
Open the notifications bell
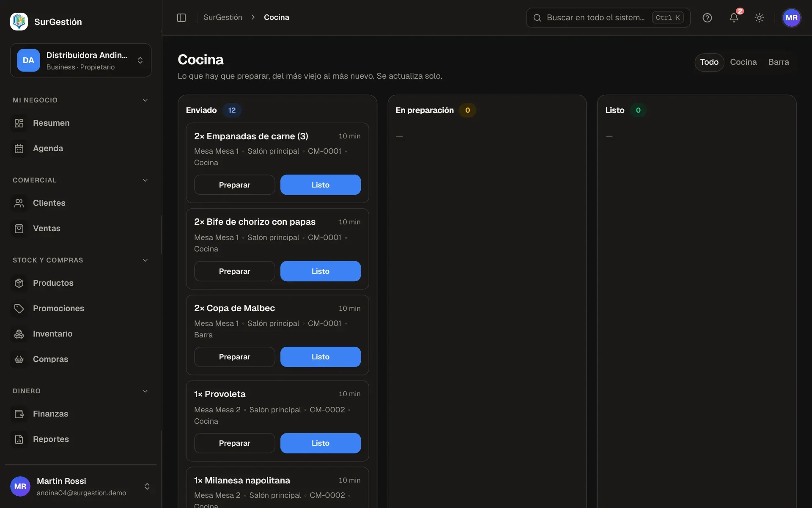(x=734, y=17)
